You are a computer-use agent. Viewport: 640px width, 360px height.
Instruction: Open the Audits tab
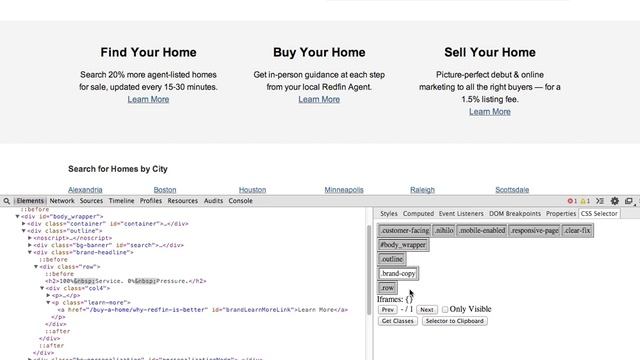pyautogui.click(x=213, y=201)
